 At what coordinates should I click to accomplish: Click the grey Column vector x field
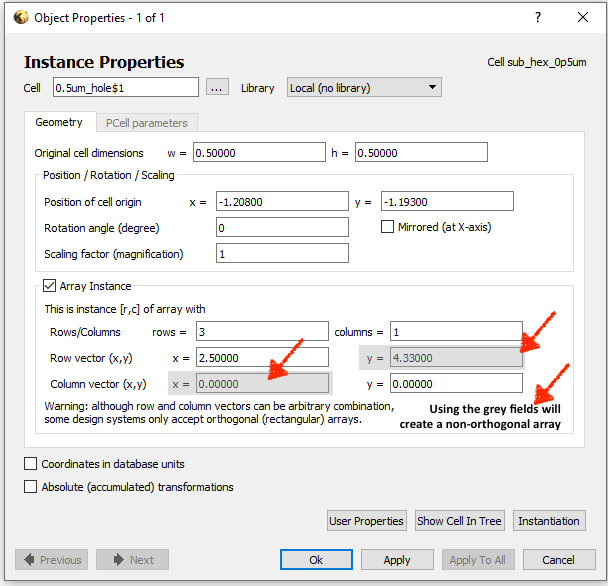tap(262, 384)
